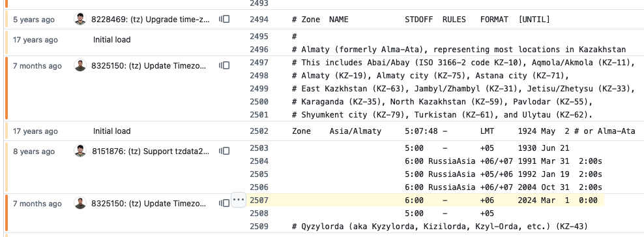Open 'Initial load' commit beside line 2495
The width and height of the screenshot is (644, 237).
pyautogui.click(x=111, y=40)
